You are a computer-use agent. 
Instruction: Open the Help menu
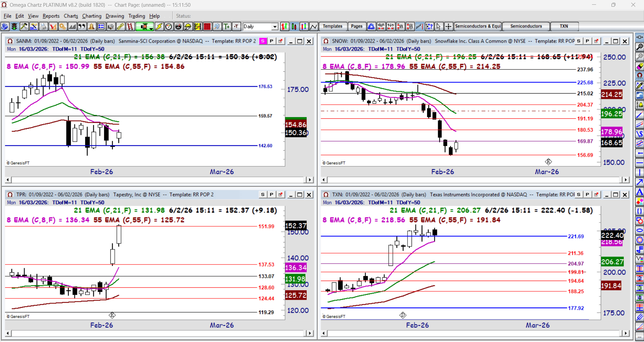click(x=154, y=16)
